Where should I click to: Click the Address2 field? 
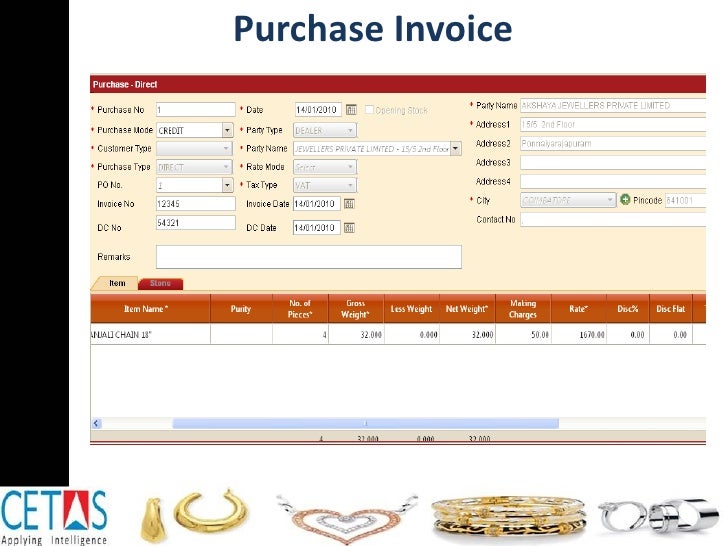[613, 143]
